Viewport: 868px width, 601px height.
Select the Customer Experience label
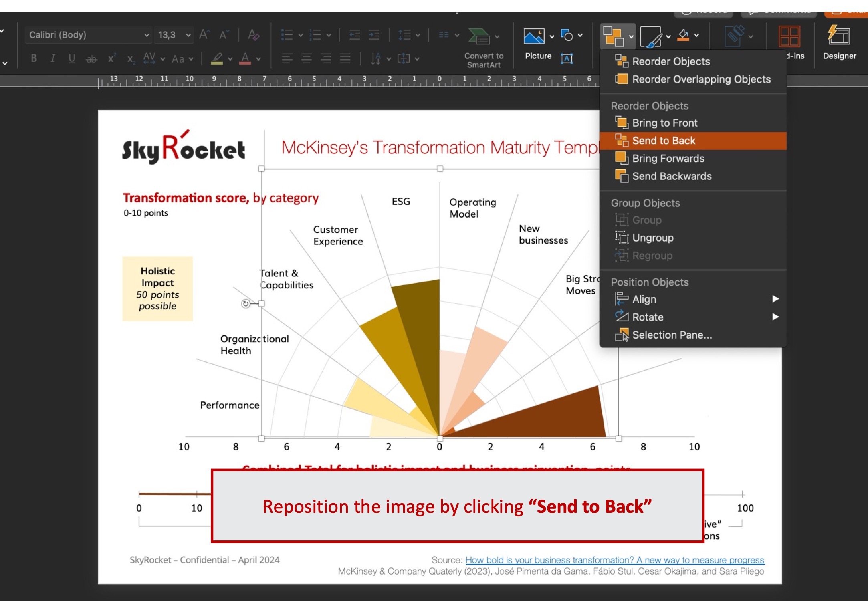[338, 236]
